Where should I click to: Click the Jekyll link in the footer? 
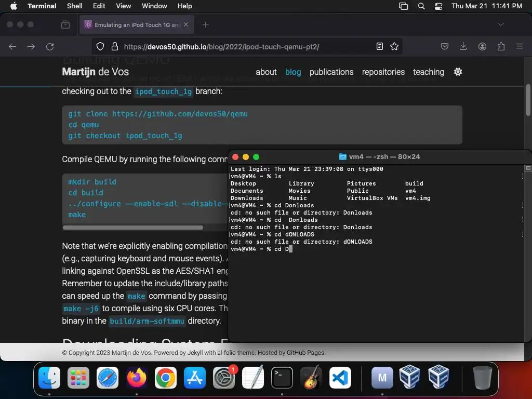(195, 353)
